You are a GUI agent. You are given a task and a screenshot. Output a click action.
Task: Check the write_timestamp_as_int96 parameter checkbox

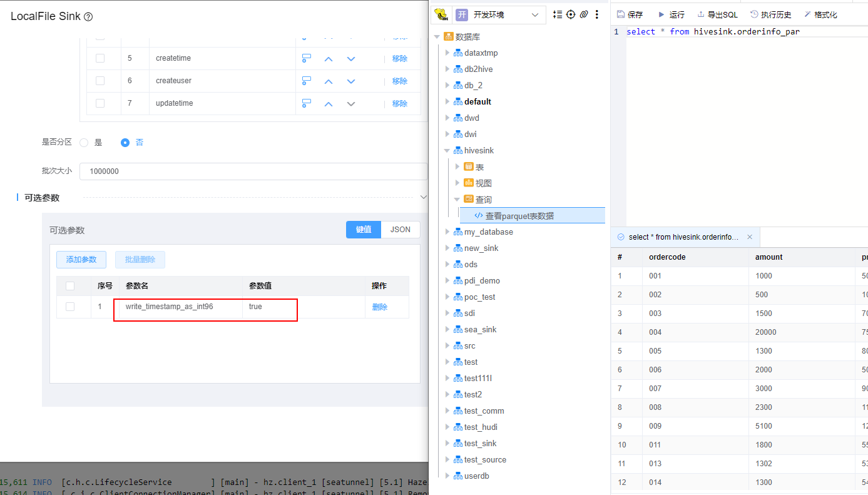pyautogui.click(x=70, y=307)
